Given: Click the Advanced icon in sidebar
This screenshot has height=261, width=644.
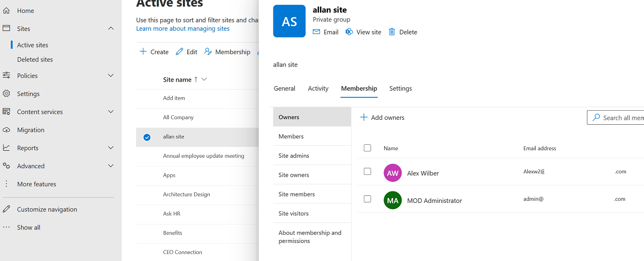Looking at the screenshot, I should 7,166.
